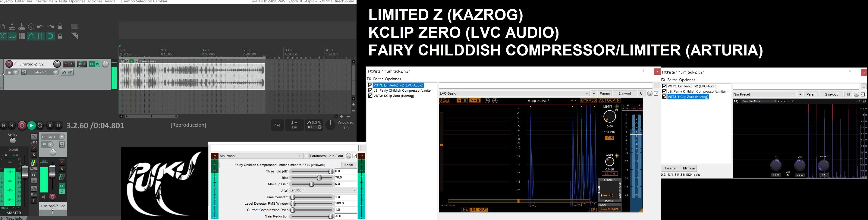Expand Entrada 1 dropdown in mixer strip
Image resolution: width=868 pixels, height=220 pixels.
pos(62,137)
